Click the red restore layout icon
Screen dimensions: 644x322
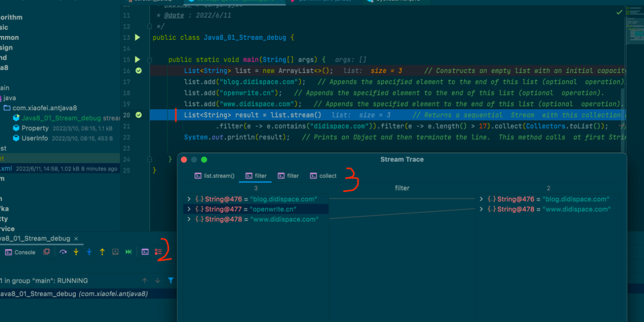click(x=46, y=252)
